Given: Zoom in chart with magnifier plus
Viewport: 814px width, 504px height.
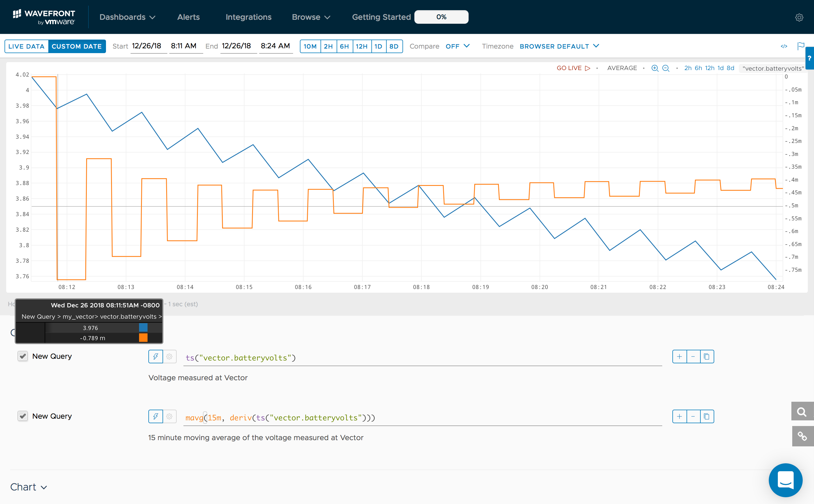Looking at the screenshot, I should (655, 68).
